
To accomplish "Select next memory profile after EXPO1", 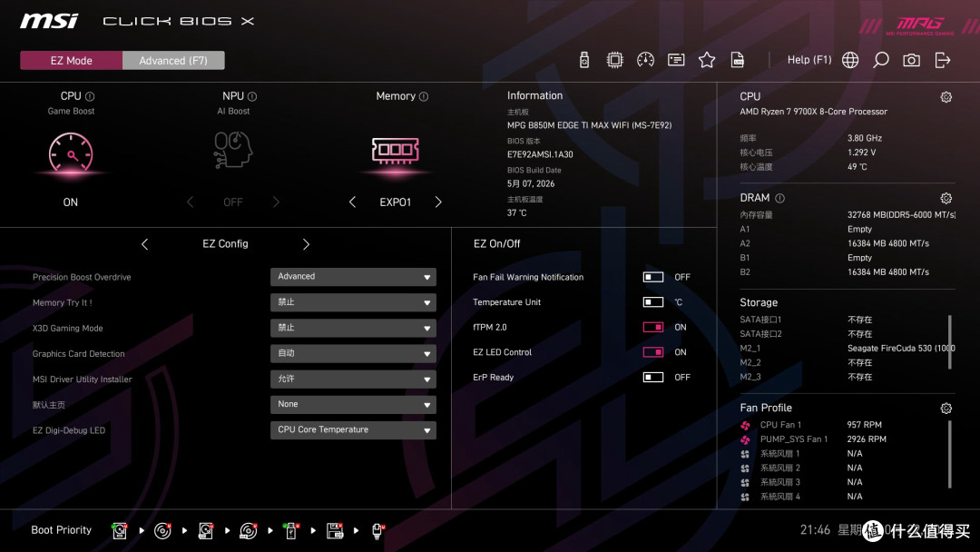I will [438, 202].
